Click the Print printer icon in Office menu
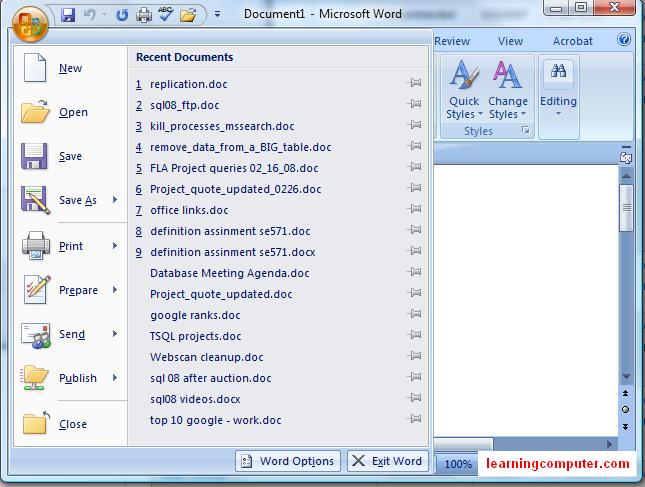Viewport: 645px width, 487px height. pos(36,246)
